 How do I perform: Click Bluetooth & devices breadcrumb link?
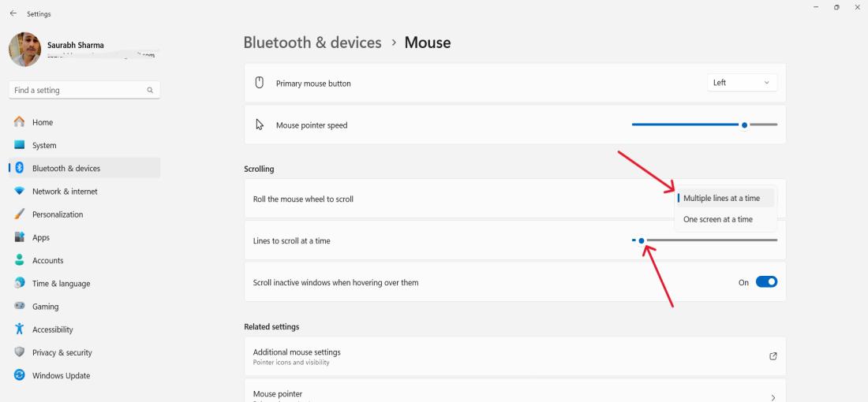[312, 43]
